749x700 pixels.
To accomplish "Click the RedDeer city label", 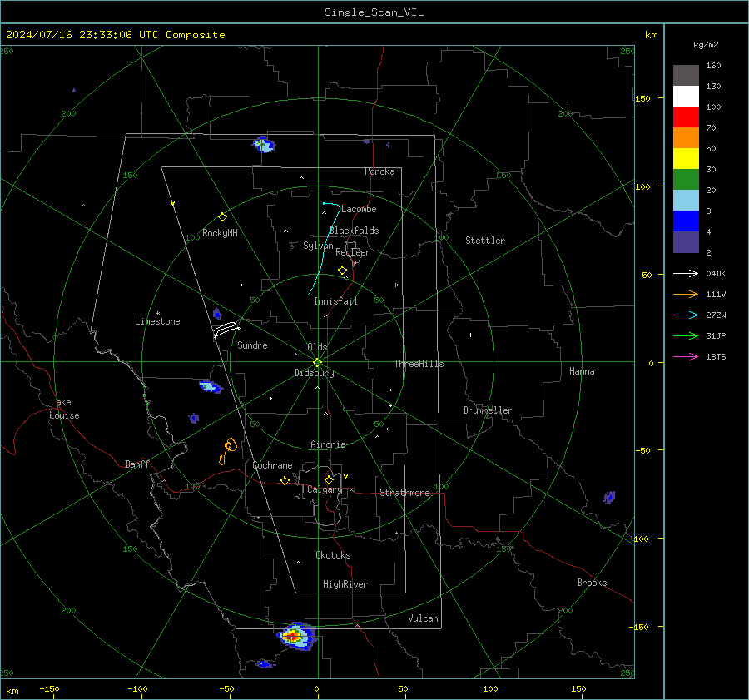I will click(x=353, y=252).
